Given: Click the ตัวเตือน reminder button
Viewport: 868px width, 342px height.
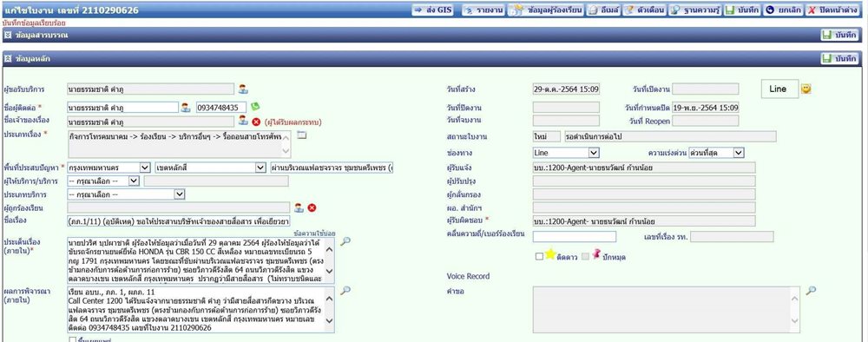Looking at the screenshot, I should (x=644, y=10).
